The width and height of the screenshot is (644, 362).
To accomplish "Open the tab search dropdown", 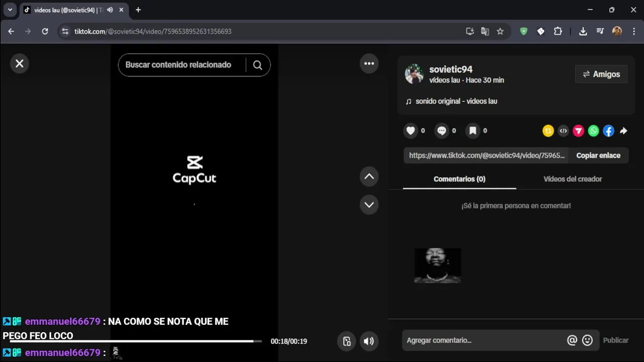I will point(10,10).
